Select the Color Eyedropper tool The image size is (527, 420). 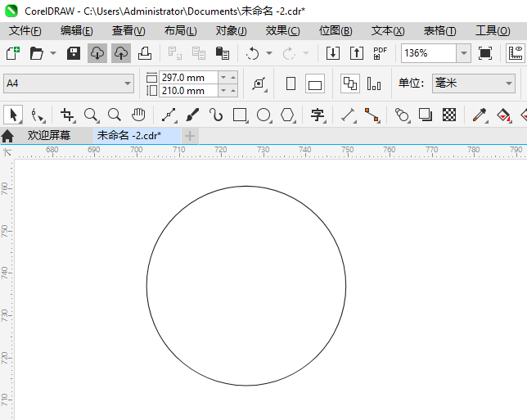pos(480,115)
